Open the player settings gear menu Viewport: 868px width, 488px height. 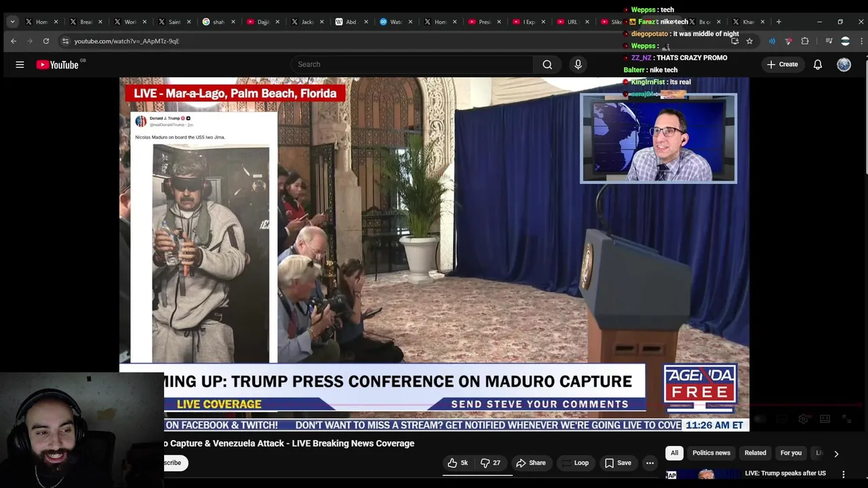(804, 419)
